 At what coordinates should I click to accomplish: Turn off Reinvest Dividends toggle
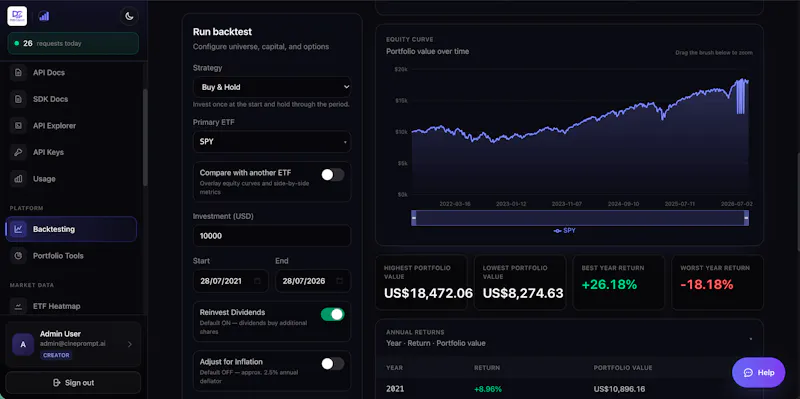coord(333,314)
